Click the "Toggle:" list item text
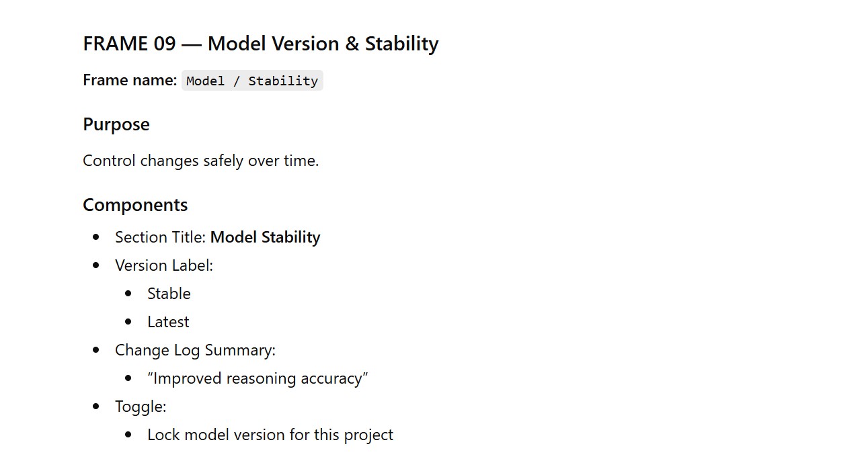 [x=141, y=406]
